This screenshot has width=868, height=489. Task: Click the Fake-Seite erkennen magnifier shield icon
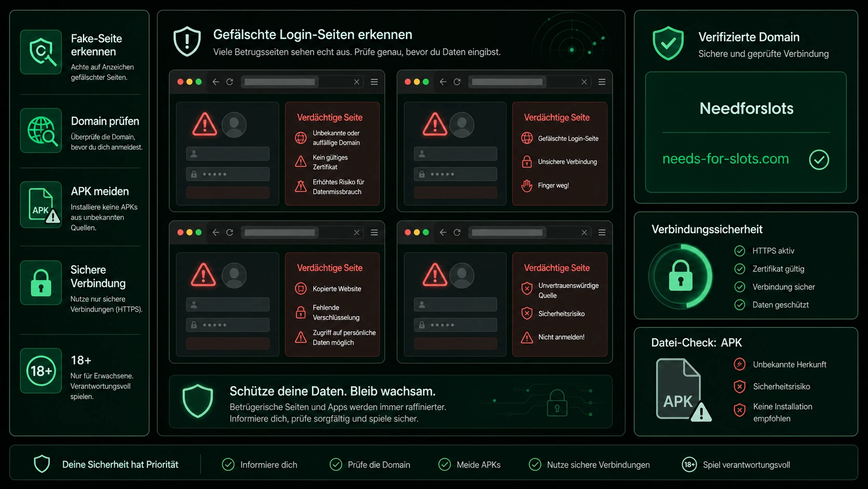pos(41,52)
